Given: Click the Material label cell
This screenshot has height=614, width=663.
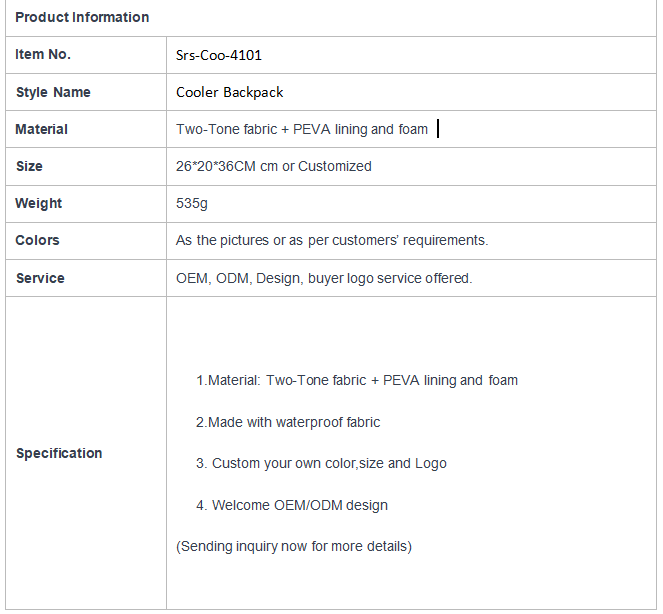Looking at the screenshot, I should tap(86, 129).
